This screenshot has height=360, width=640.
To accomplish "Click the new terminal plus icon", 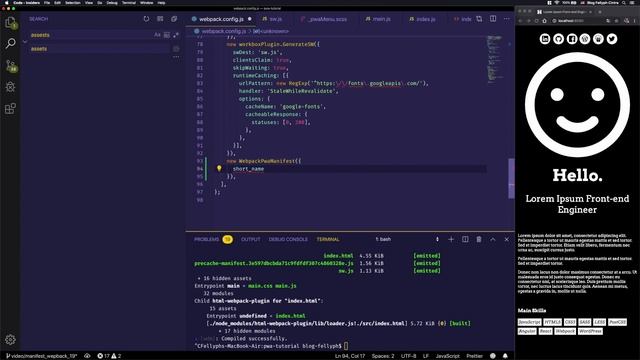I will click(451, 239).
